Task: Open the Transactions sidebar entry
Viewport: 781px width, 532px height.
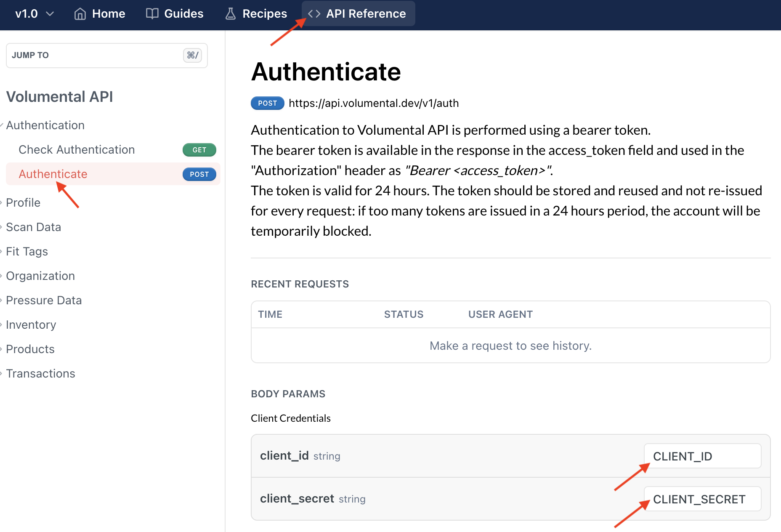Action: (40, 373)
